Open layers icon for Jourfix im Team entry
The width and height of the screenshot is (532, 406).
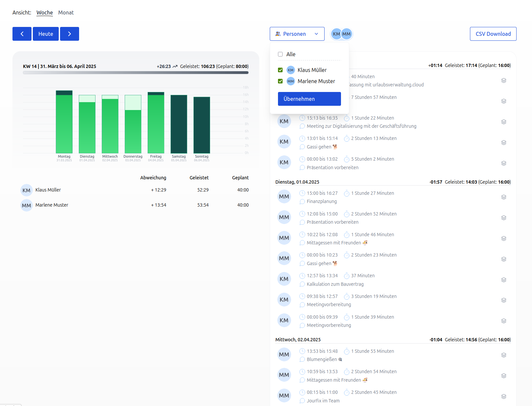tap(504, 396)
